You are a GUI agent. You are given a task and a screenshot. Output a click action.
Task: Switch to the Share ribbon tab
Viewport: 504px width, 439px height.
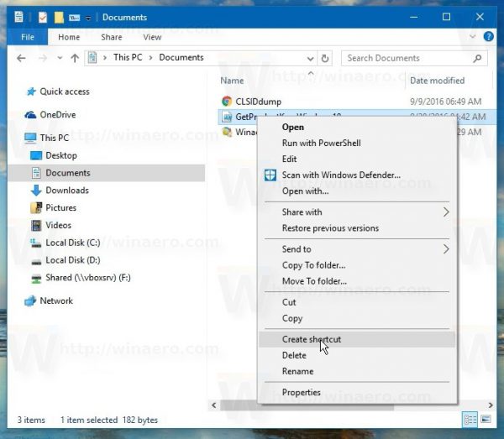coord(111,37)
